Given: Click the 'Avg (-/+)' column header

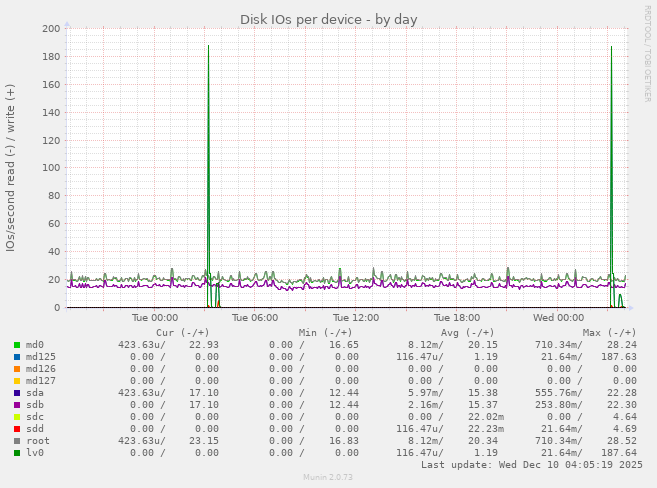Looking at the screenshot, I should pyautogui.click(x=467, y=333).
